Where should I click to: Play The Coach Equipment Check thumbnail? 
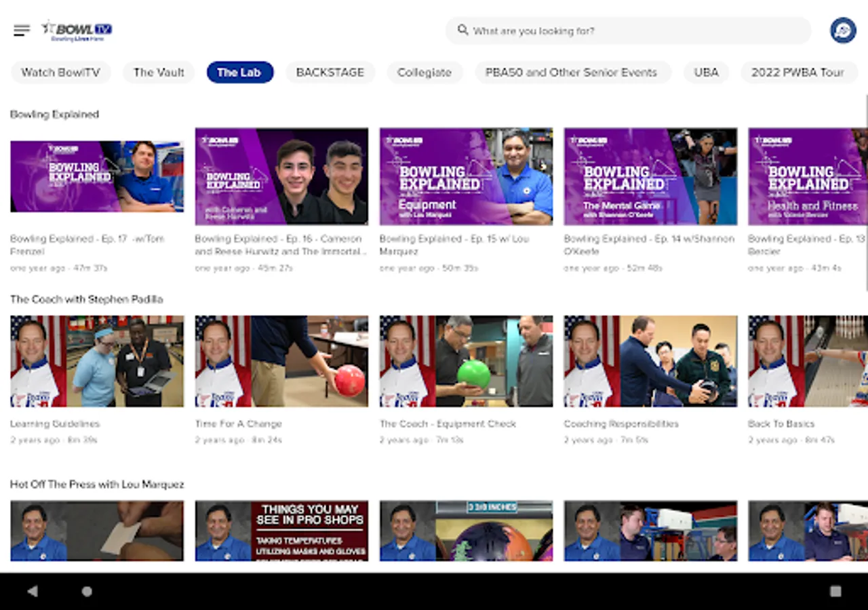point(466,361)
